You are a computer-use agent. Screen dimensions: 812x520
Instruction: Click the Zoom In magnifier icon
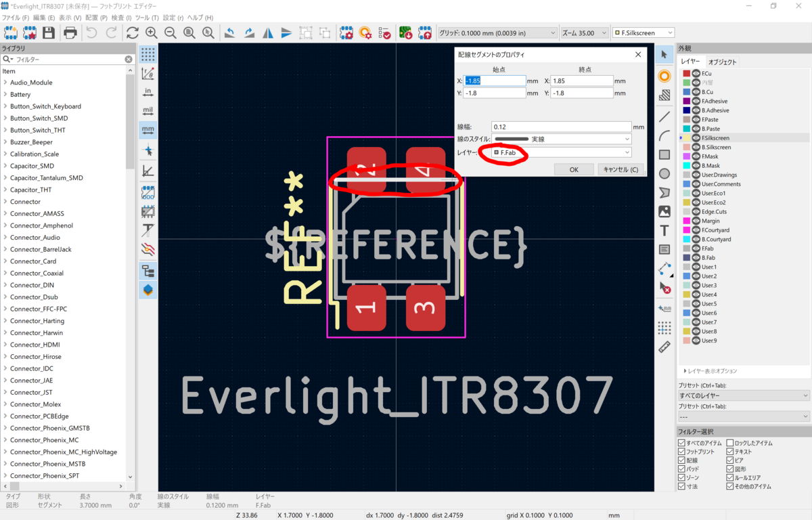[x=151, y=32]
